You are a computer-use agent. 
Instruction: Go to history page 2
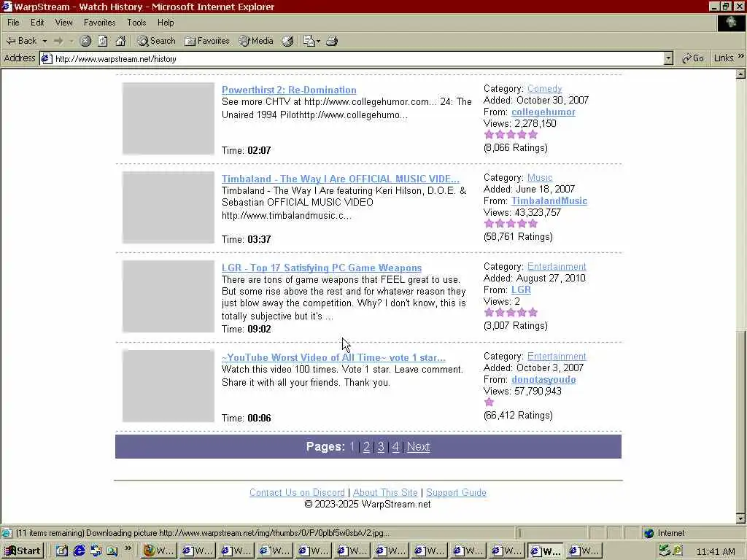(x=366, y=447)
